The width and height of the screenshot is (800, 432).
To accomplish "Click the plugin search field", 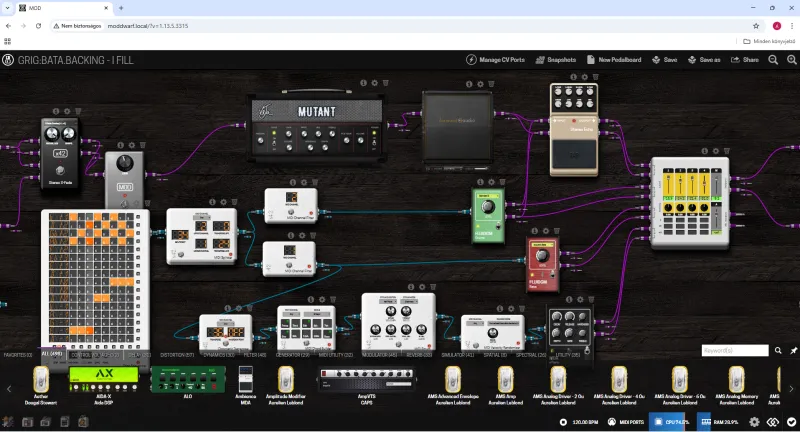I will 735,351.
